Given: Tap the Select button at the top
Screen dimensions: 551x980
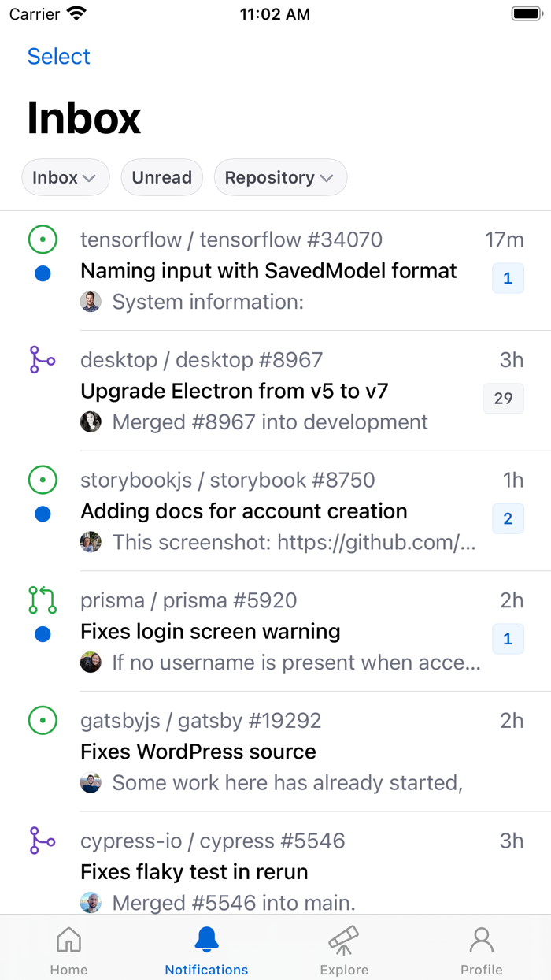Looking at the screenshot, I should point(58,56).
